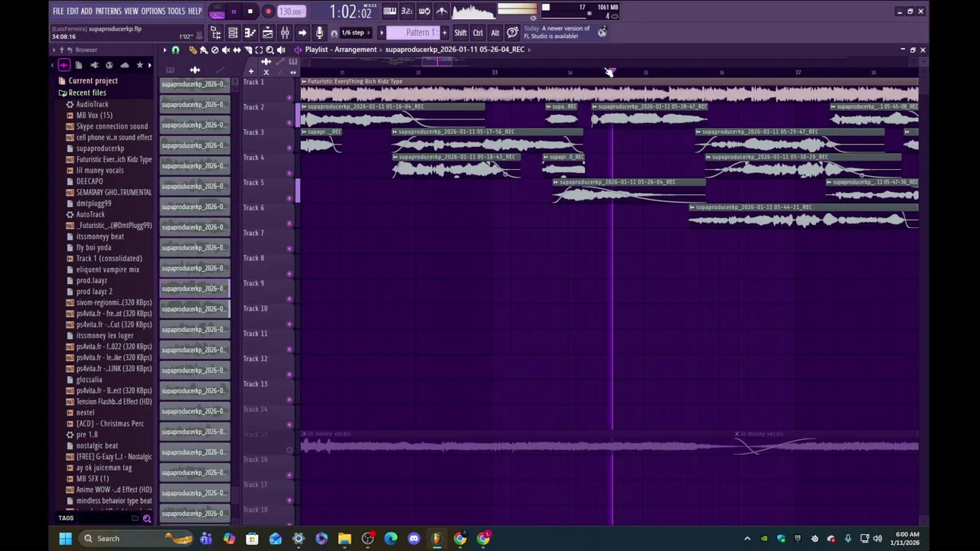The width and height of the screenshot is (980, 551).
Task: Select the Slip tool in playlist
Action: pos(237,50)
